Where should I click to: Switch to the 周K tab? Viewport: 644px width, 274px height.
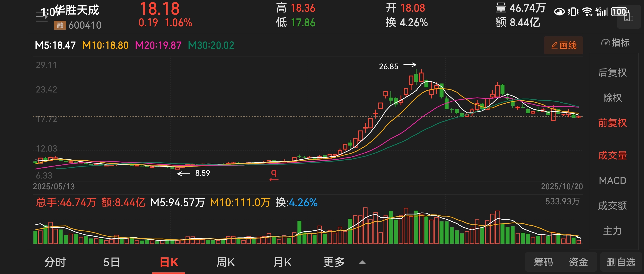click(x=226, y=262)
